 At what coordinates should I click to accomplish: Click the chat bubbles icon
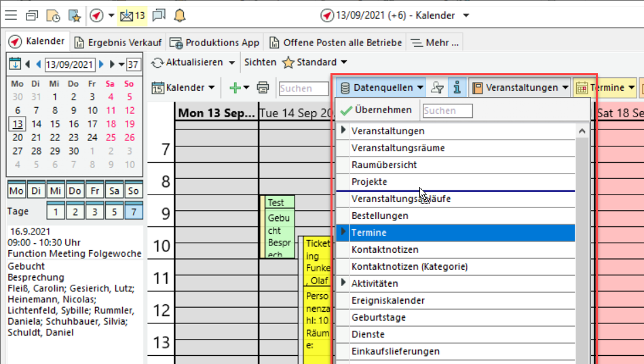[x=158, y=15]
